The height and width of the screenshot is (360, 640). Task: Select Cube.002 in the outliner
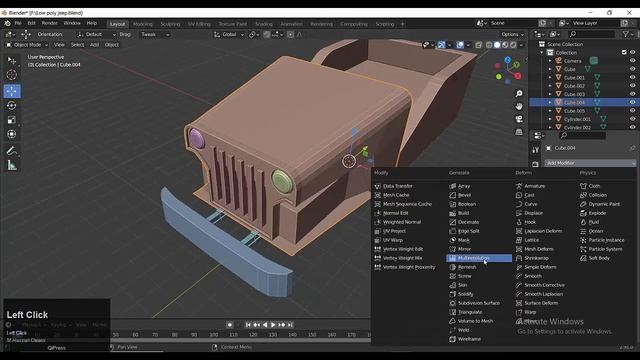(x=574, y=86)
